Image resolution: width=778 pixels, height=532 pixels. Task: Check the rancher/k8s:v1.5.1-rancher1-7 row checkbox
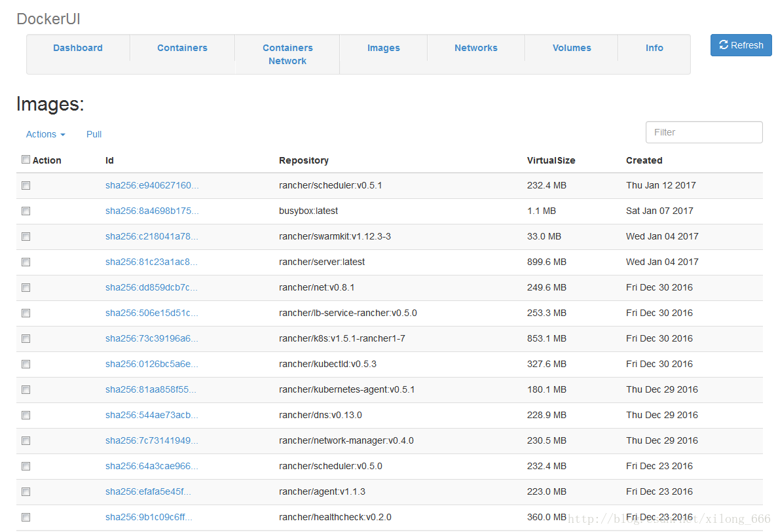click(x=26, y=339)
